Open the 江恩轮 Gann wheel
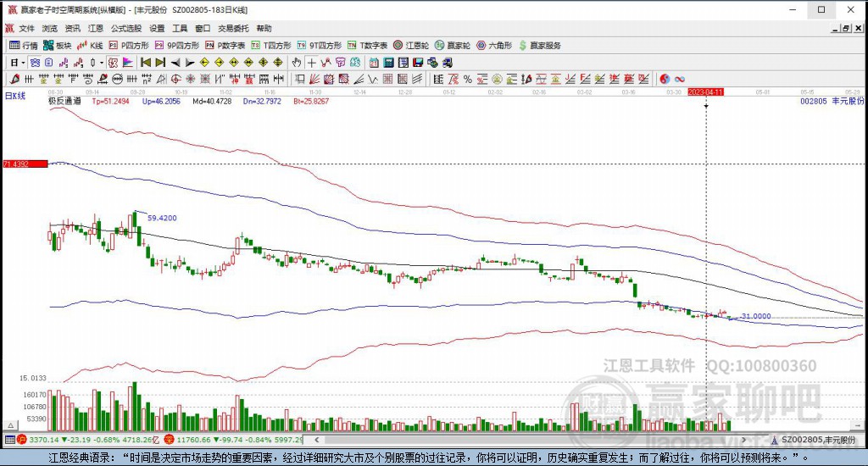The height and width of the screenshot is (466, 868). point(411,46)
